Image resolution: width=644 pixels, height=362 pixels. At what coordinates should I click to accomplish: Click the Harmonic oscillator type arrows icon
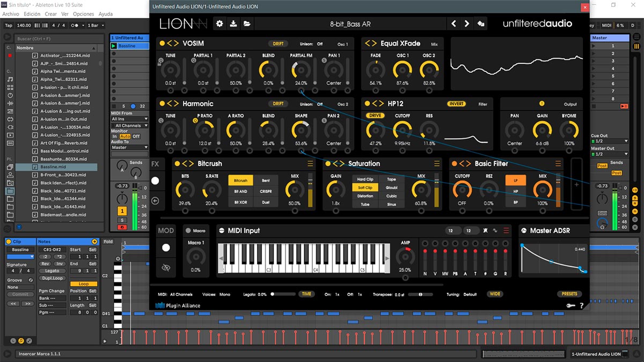click(x=173, y=104)
